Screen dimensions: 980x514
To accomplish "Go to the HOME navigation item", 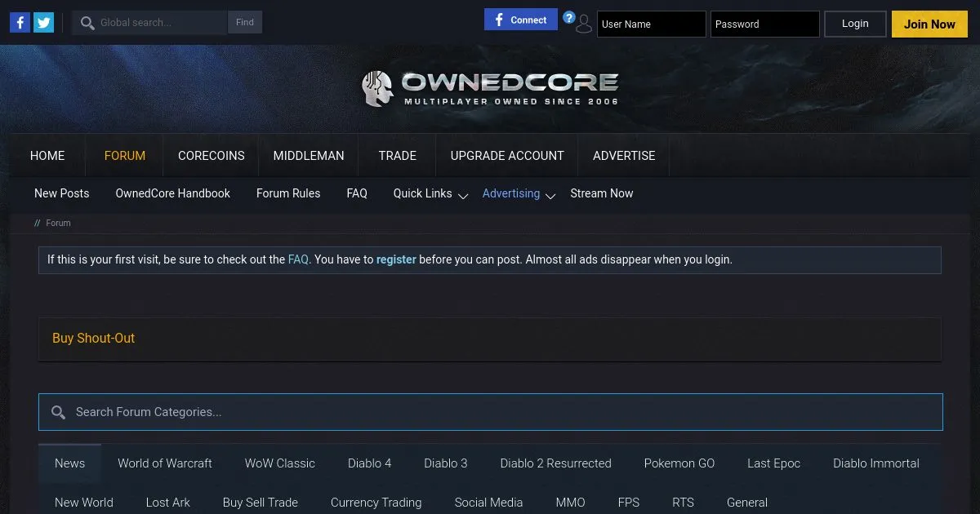I will (47, 156).
